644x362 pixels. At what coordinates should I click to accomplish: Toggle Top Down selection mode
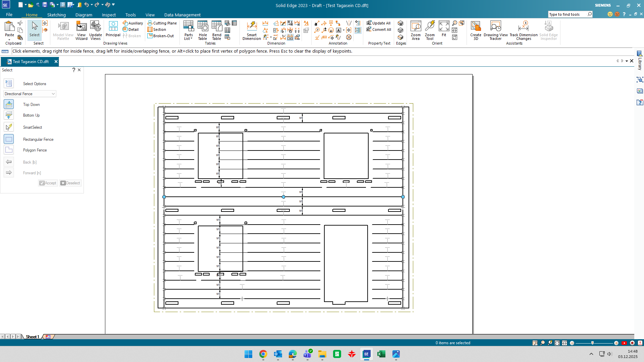tap(9, 104)
